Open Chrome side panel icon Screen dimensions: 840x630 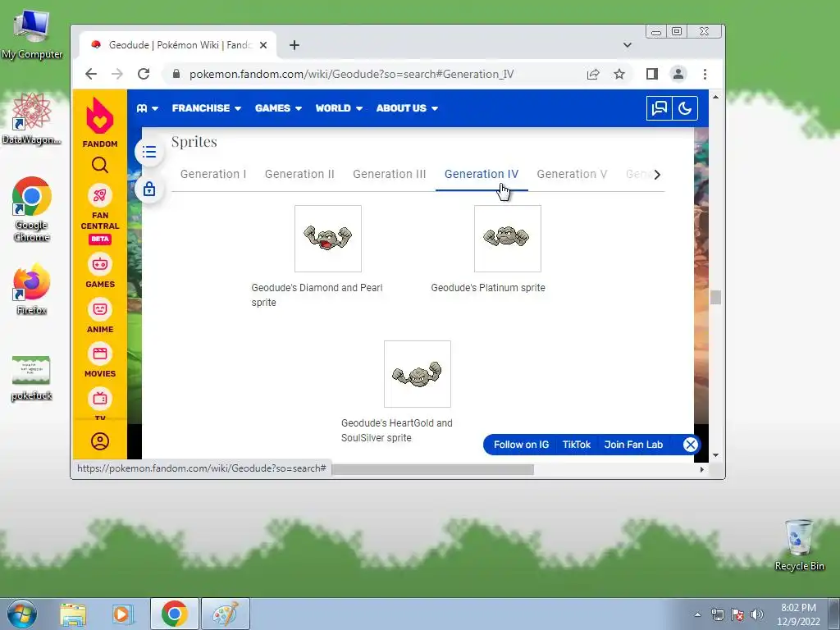(x=651, y=74)
